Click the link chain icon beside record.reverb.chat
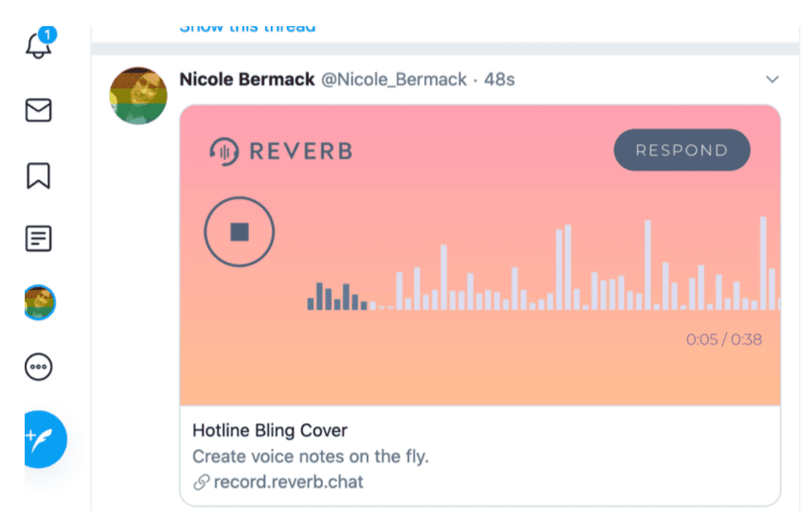 (x=201, y=483)
